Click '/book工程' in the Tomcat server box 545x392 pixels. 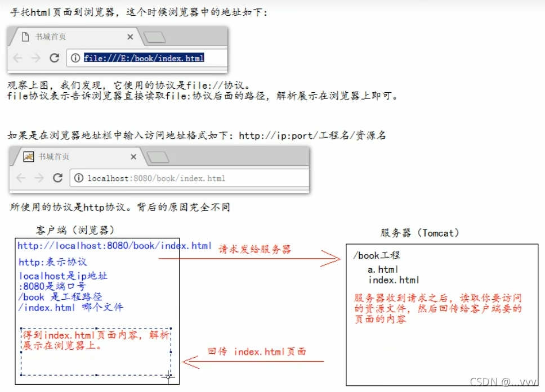[377, 255]
